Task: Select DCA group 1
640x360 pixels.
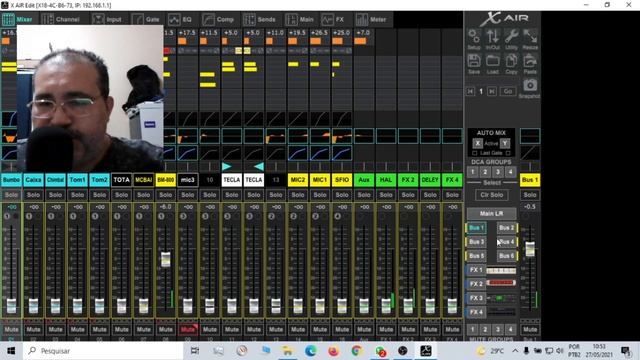Action: [473, 172]
